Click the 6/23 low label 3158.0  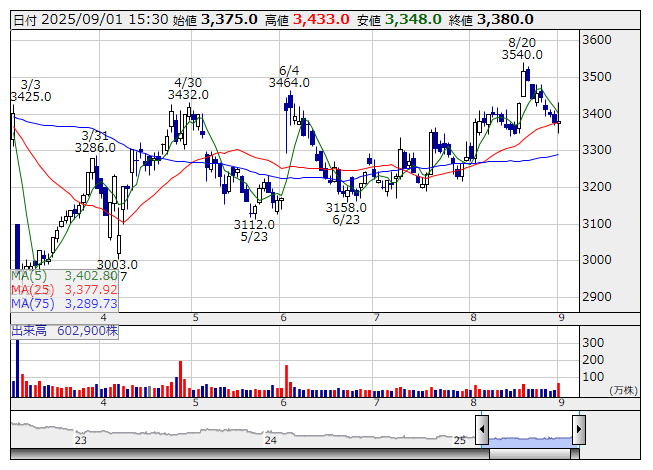346,207
